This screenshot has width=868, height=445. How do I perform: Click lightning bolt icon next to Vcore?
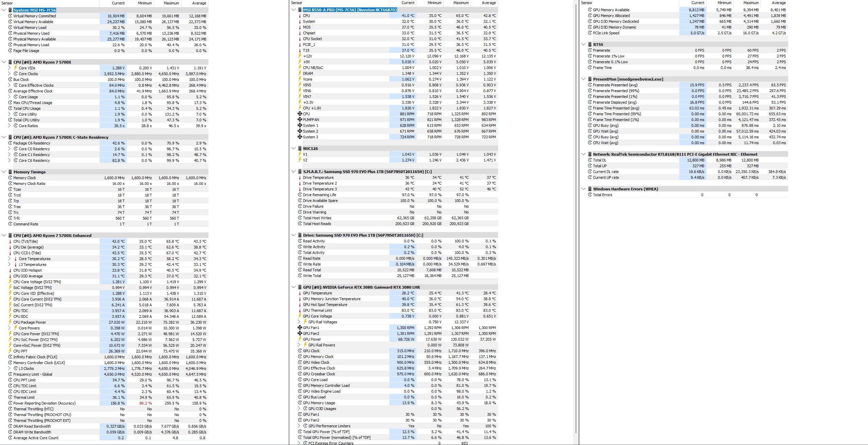(300, 79)
